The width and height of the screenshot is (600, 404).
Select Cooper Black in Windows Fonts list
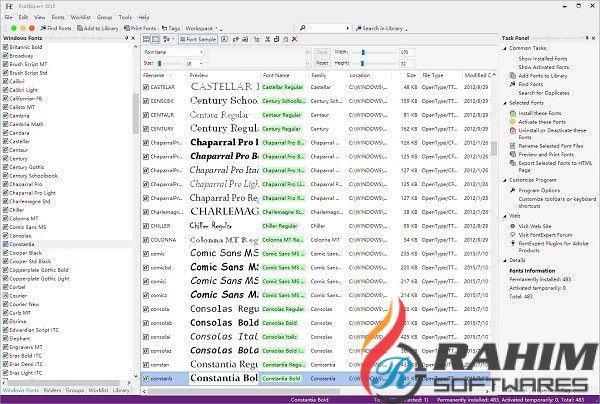click(26, 253)
